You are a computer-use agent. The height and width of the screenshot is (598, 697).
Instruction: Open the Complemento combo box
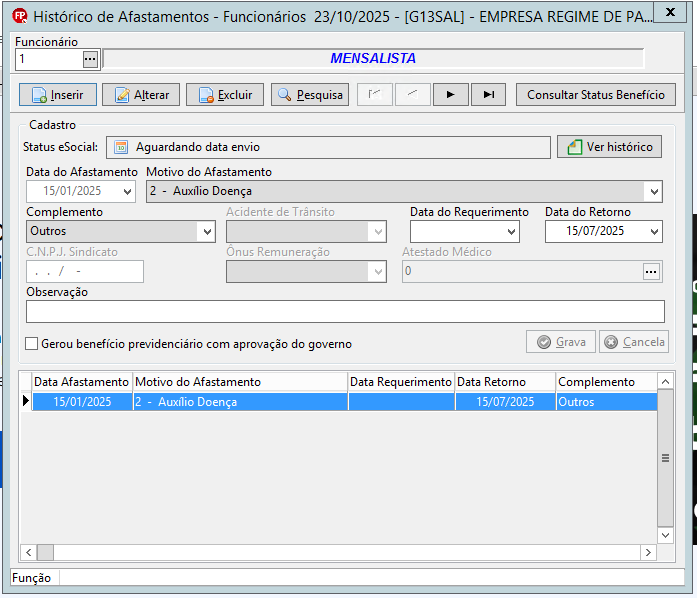point(207,232)
